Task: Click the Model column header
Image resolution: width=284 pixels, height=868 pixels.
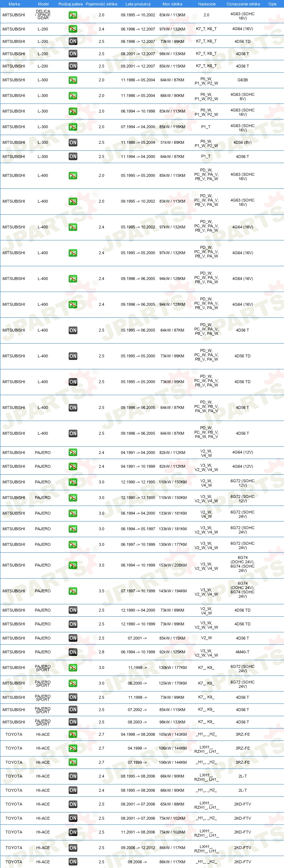Action: pyautogui.click(x=43, y=4)
